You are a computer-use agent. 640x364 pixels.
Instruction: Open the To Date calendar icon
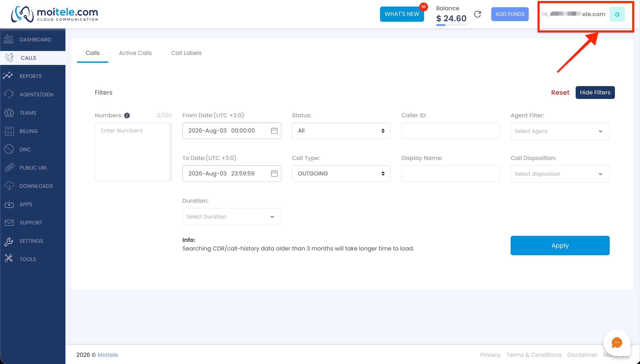pyautogui.click(x=274, y=173)
